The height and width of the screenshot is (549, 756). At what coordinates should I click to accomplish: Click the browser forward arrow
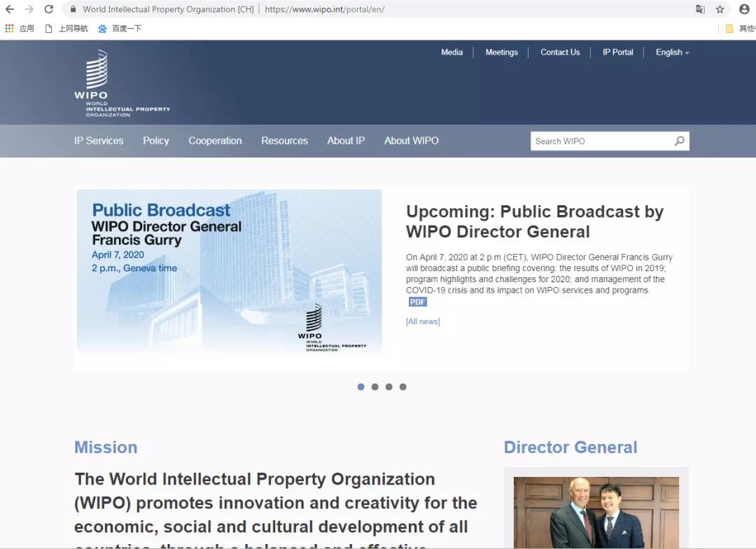29,9
